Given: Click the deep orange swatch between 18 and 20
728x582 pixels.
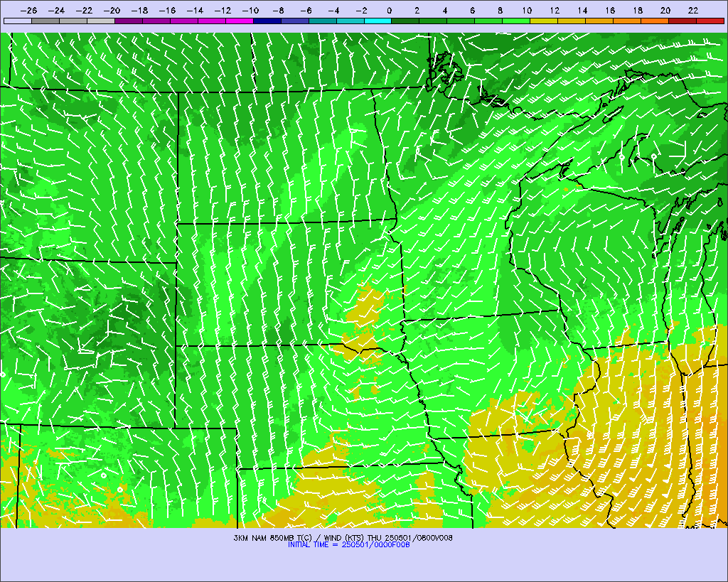Looking at the screenshot, I should coord(655,21).
